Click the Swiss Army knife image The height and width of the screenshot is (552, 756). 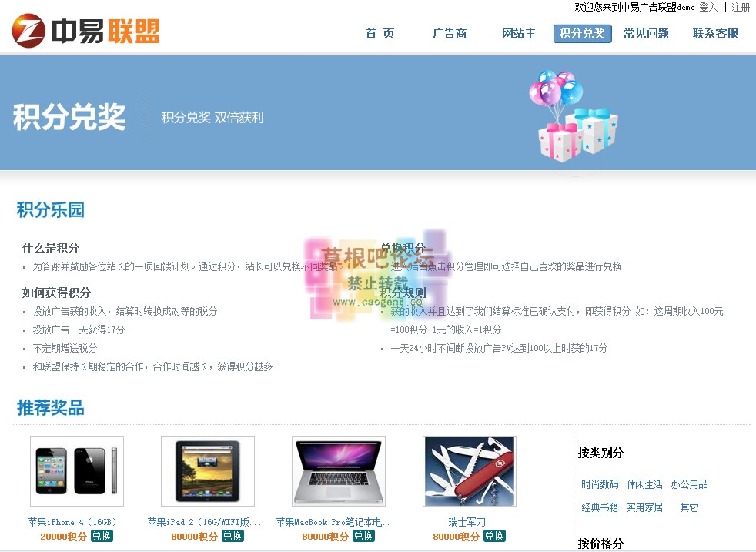tap(470, 471)
